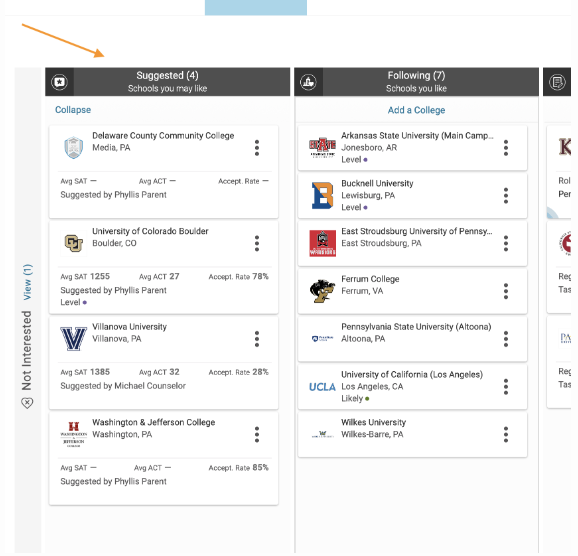
Task: Click the Following column header icon
Action: click(x=308, y=82)
